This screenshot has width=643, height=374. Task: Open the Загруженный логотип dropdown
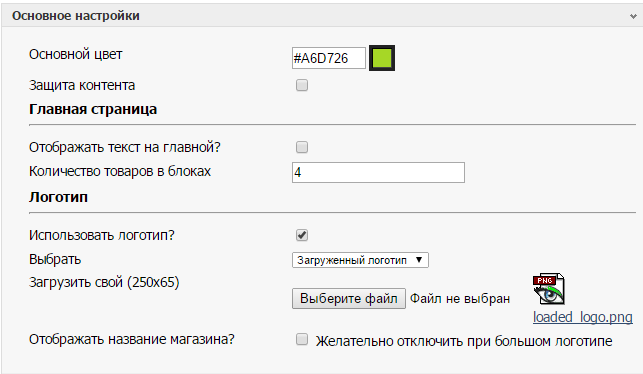360,260
